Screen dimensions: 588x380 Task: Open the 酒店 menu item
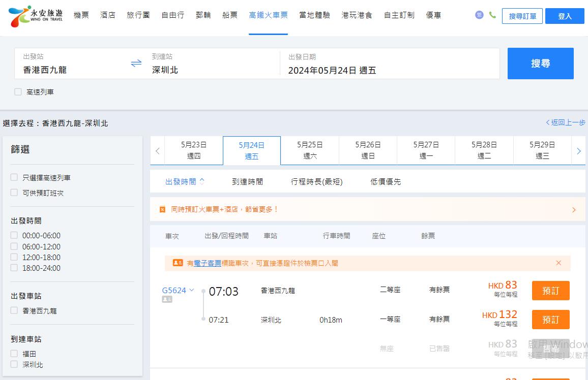click(108, 15)
